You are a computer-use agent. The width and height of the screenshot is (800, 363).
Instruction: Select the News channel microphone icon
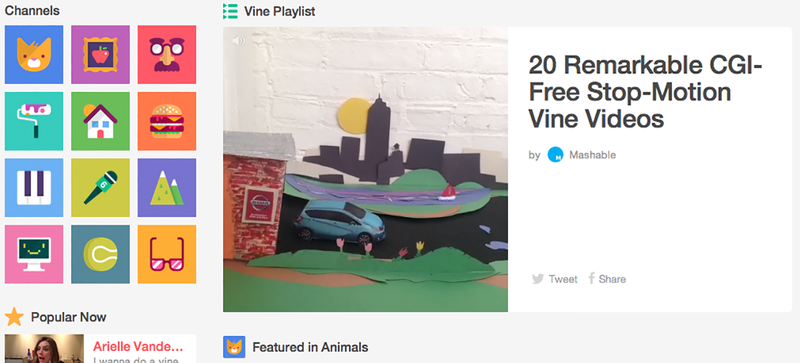point(101,187)
